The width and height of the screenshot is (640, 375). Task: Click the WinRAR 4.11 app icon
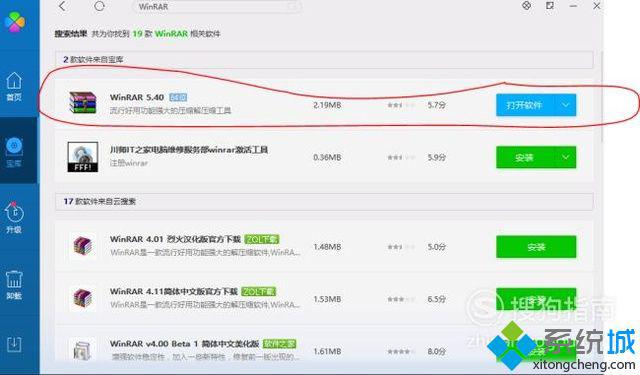[x=82, y=298]
